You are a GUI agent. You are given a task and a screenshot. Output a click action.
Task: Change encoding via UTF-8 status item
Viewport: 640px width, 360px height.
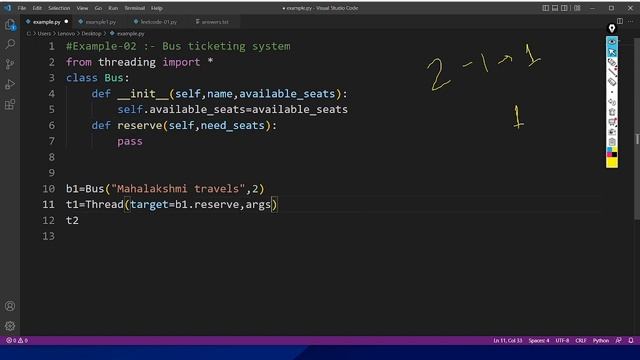(x=562, y=340)
